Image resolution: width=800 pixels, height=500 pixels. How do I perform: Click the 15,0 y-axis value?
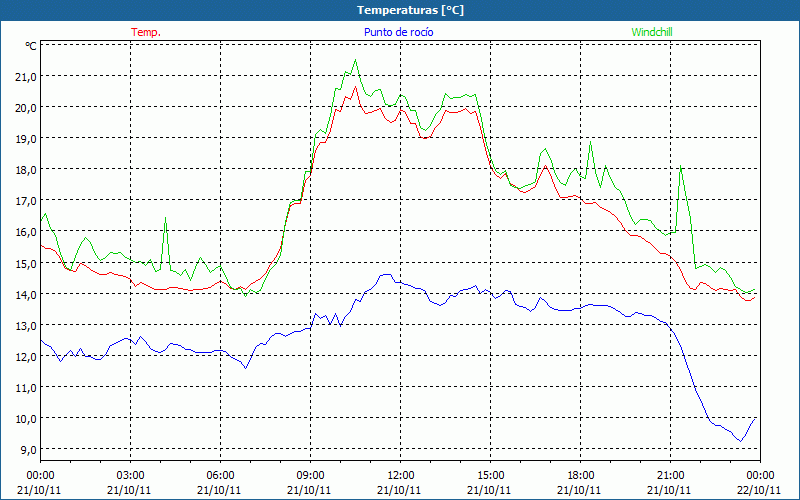27,263
